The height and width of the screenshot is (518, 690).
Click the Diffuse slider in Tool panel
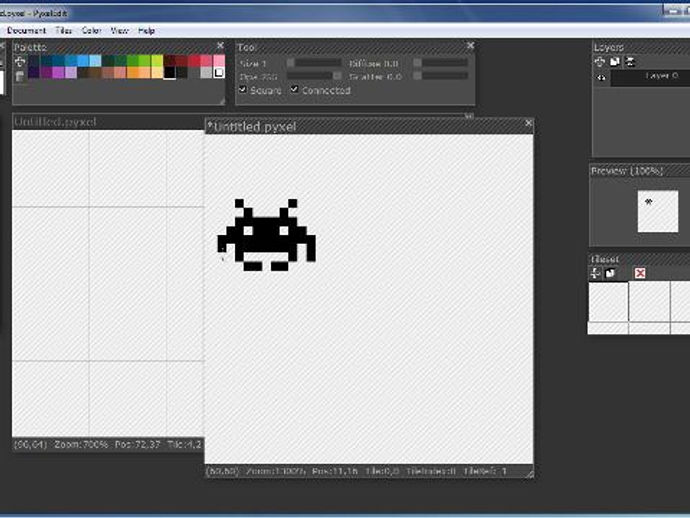point(440,63)
